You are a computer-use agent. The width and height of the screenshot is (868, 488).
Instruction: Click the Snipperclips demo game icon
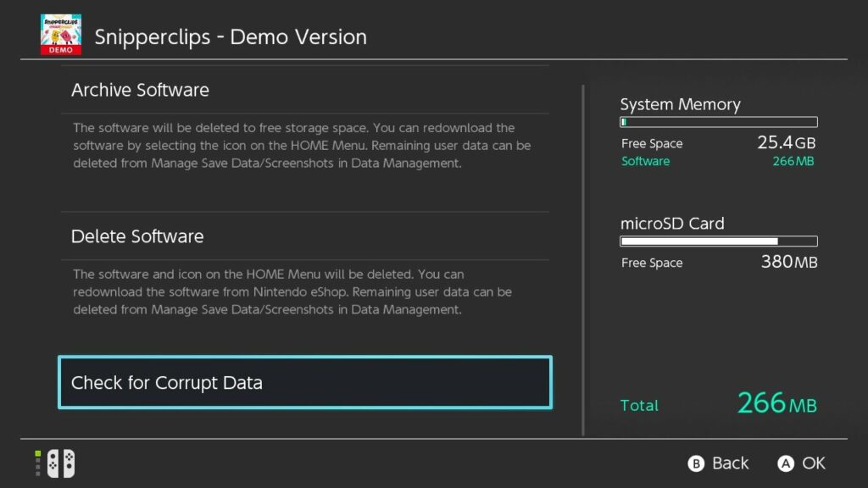61,34
